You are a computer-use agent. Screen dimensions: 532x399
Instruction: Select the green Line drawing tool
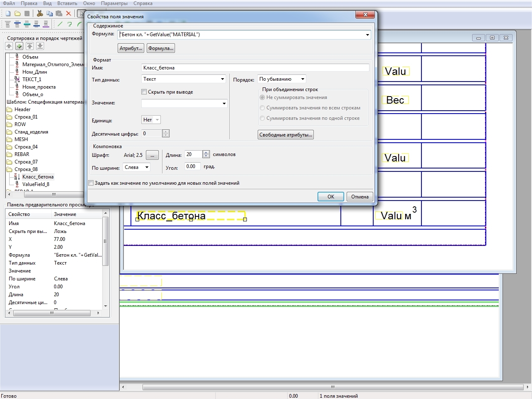60,24
